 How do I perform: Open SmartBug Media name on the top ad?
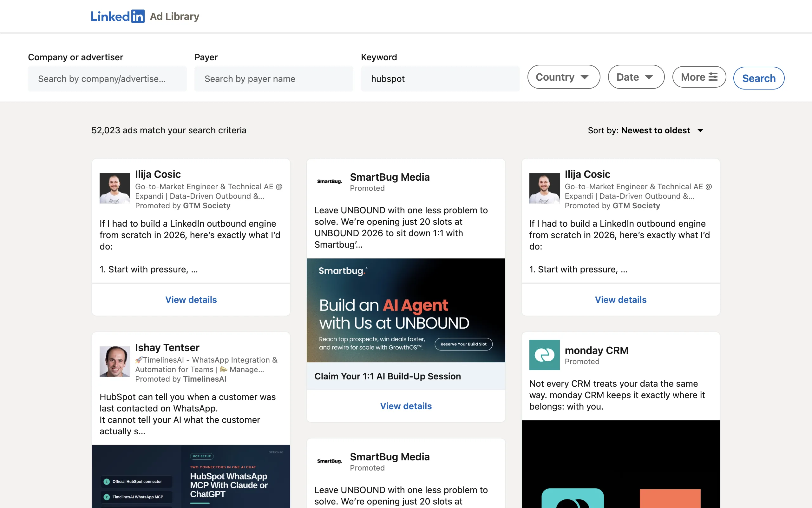[390, 177]
